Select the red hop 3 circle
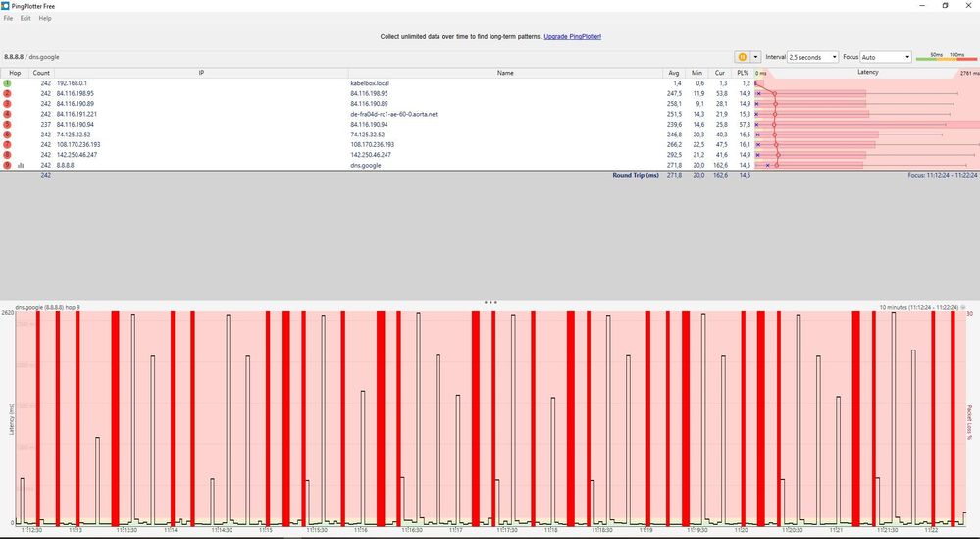 7,104
